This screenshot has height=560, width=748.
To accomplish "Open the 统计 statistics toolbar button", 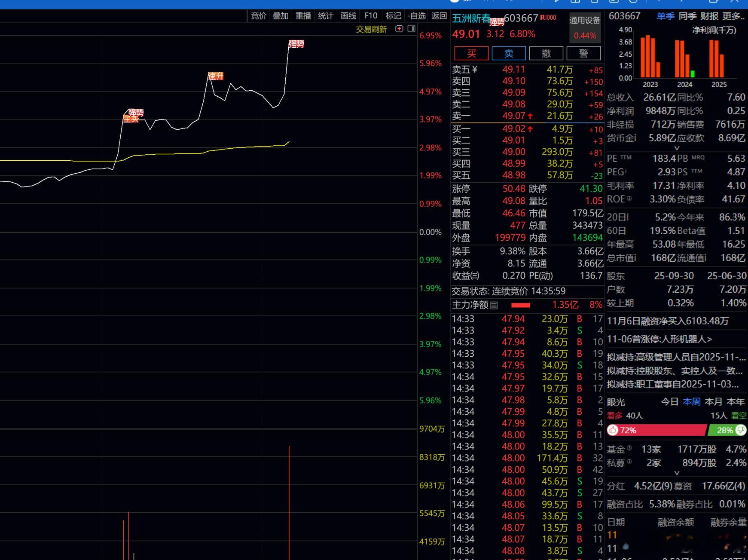I will pyautogui.click(x=326, y=16).
